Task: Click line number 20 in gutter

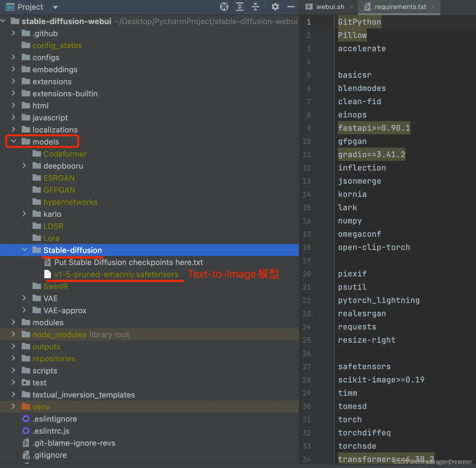Action: coord(307,274)
